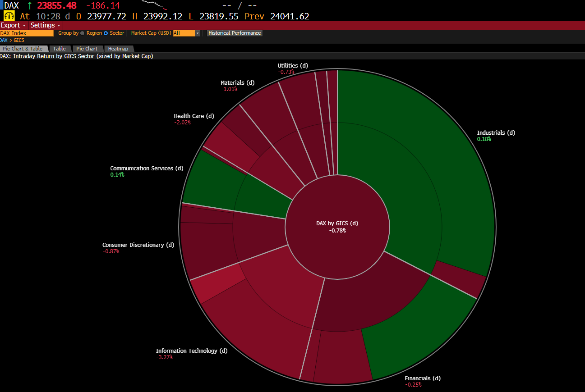Click the green up-arrow next to DAX
The image size is (585, 392).
point(30,6)
